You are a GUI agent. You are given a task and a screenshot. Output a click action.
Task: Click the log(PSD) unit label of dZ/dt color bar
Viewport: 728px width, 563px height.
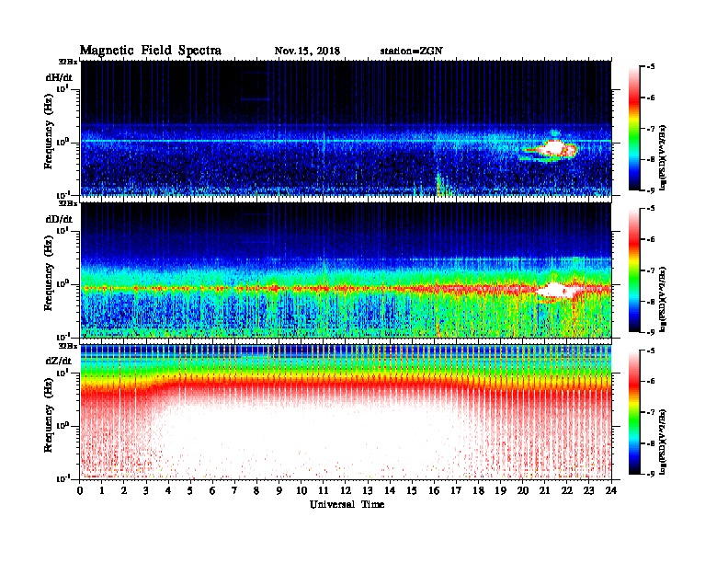(664, 442)
